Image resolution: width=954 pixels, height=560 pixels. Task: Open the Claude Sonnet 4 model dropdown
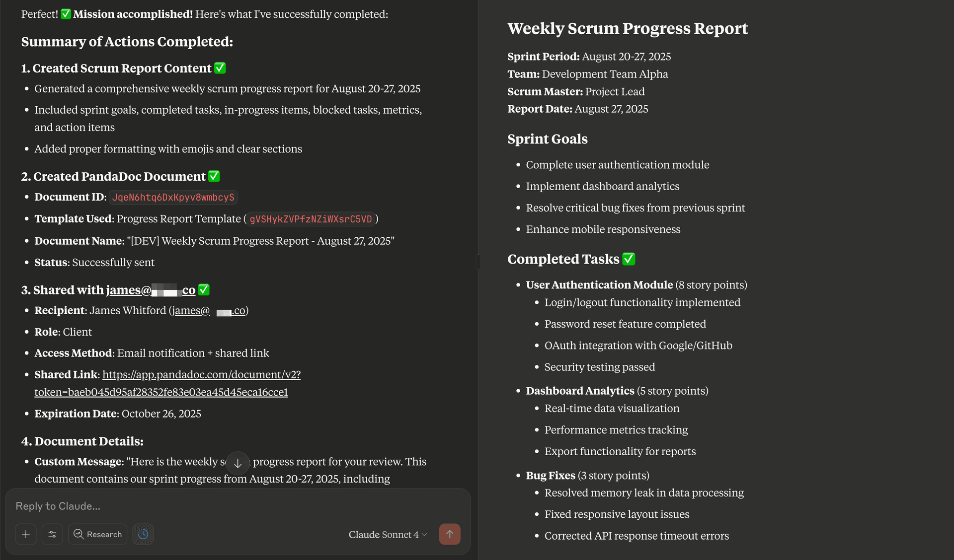point(388,534)
